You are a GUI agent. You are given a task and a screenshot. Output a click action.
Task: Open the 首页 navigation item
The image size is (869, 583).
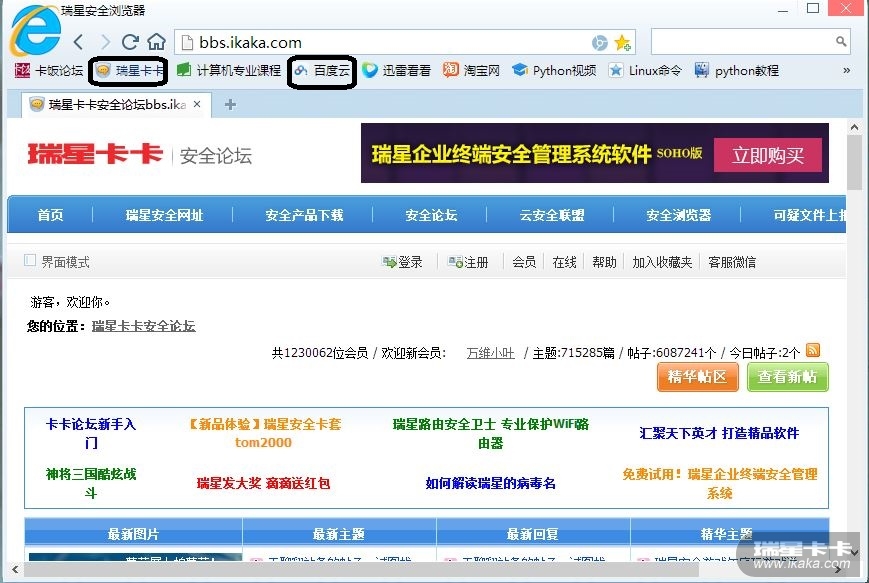50,215
